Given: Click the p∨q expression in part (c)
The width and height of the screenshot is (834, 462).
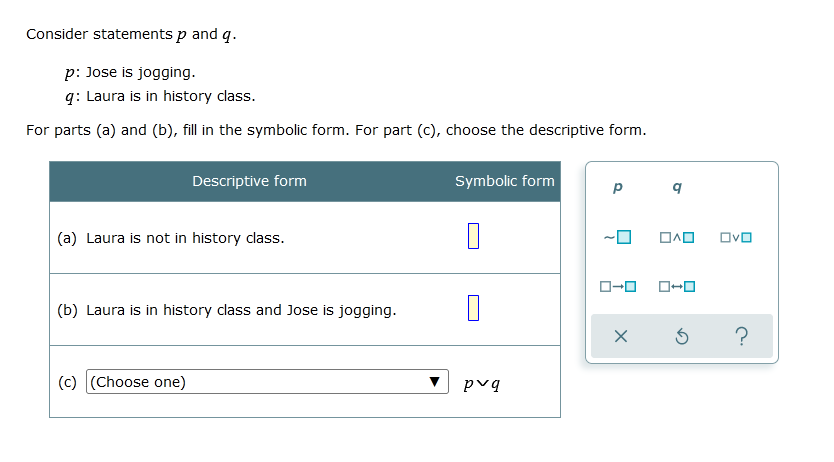Looking at the screenshot, I should coord(481,382).
